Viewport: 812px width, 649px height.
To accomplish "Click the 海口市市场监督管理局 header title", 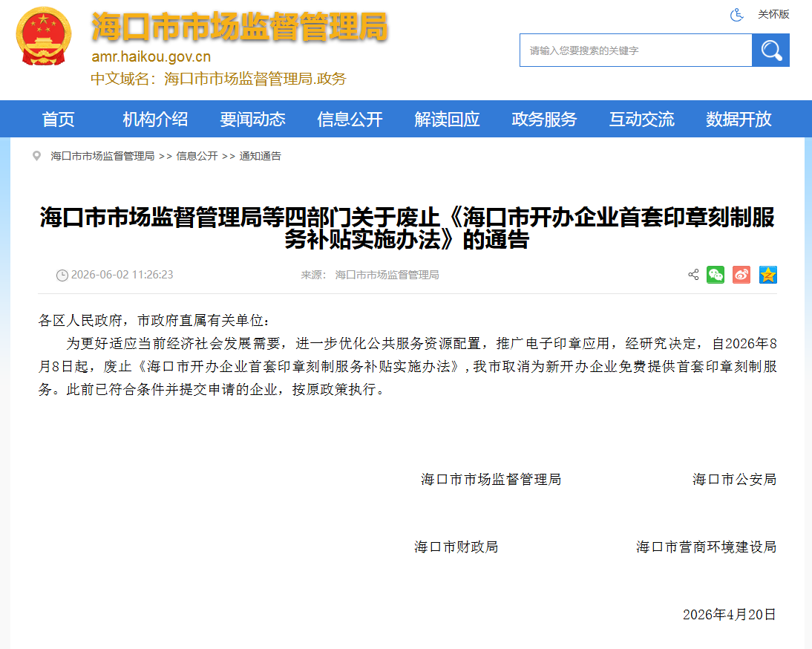I will click(239, 27).
